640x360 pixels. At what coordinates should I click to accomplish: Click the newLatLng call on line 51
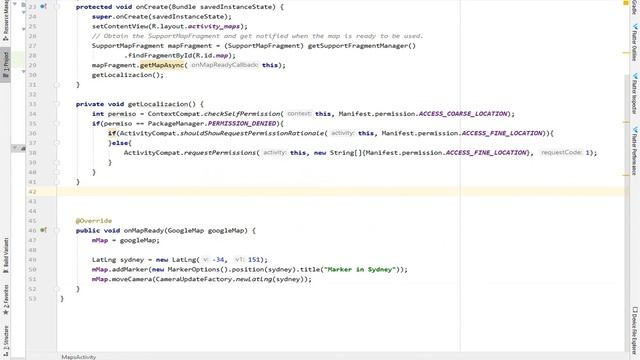254,279
